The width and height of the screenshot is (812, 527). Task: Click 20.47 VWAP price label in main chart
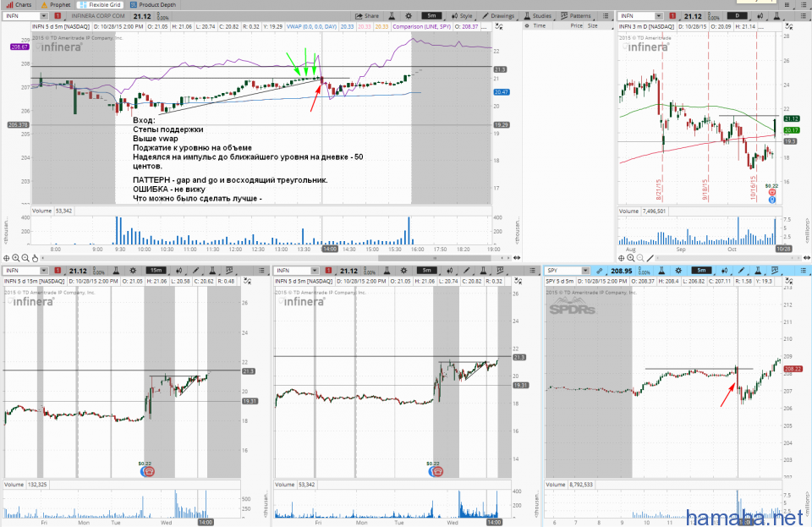501,92
